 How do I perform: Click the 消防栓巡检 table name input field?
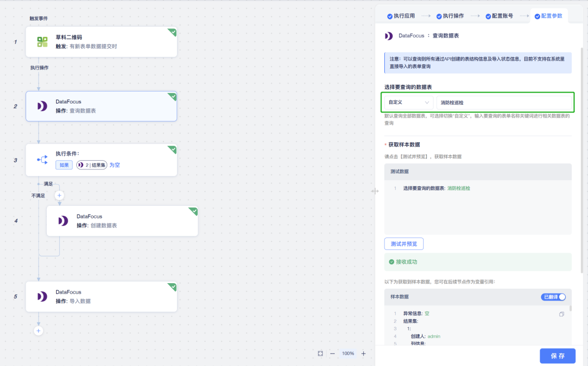(x=504, y=102)
